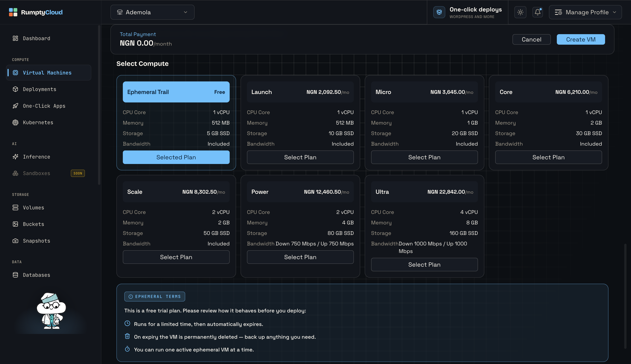Click the SOON badge next to Sandboxes
The height and width of the screenshot is (364, 631).
[x=78, y=173]
